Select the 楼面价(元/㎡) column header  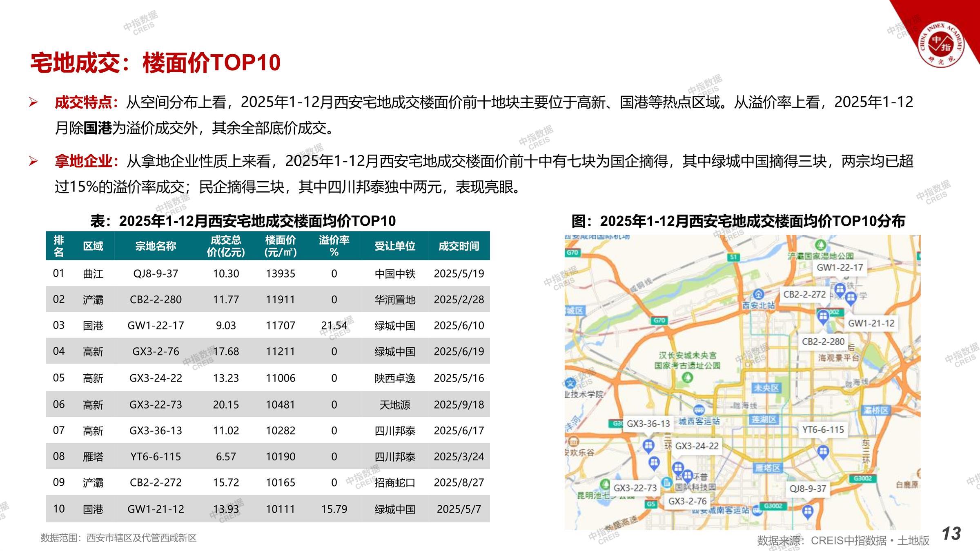click(280, 246)
